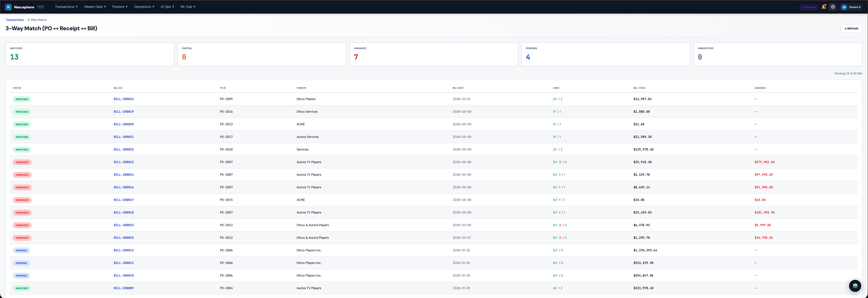Image resolution: width=868 pixels, height=298 pixels.
Task: Open settings via the gear icon
Action: point(833,7)
